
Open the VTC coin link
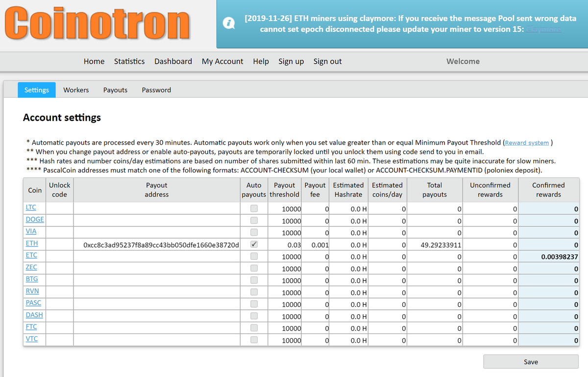pos(31,338)
